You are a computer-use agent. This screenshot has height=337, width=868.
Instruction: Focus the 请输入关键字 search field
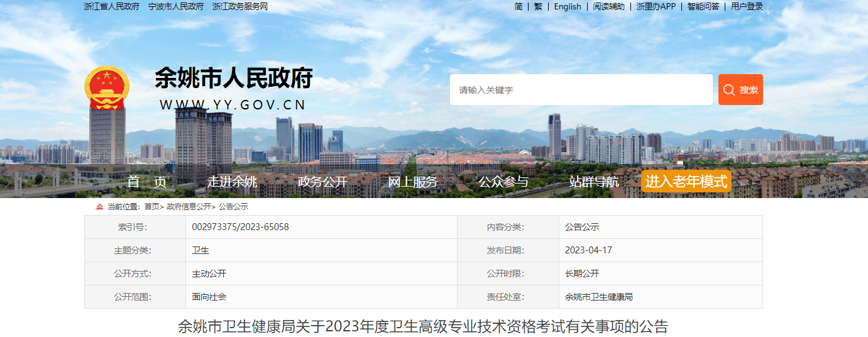pos(581,90)
